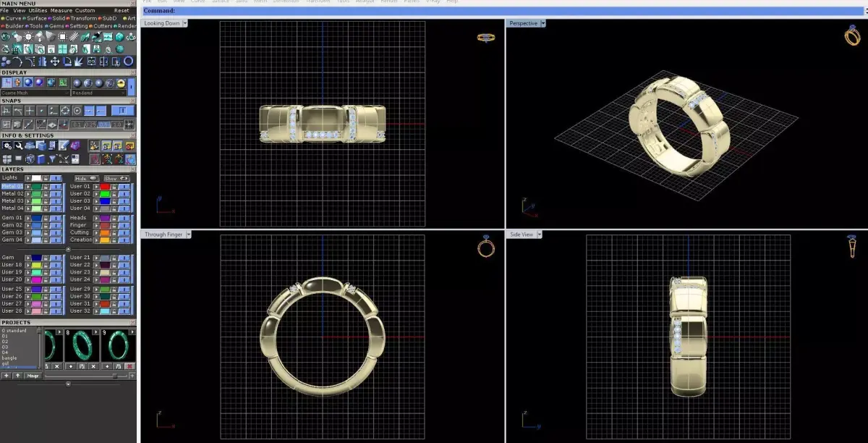
Task: Open the Through Finger viewport dropdown
Action: coord(189,235)
